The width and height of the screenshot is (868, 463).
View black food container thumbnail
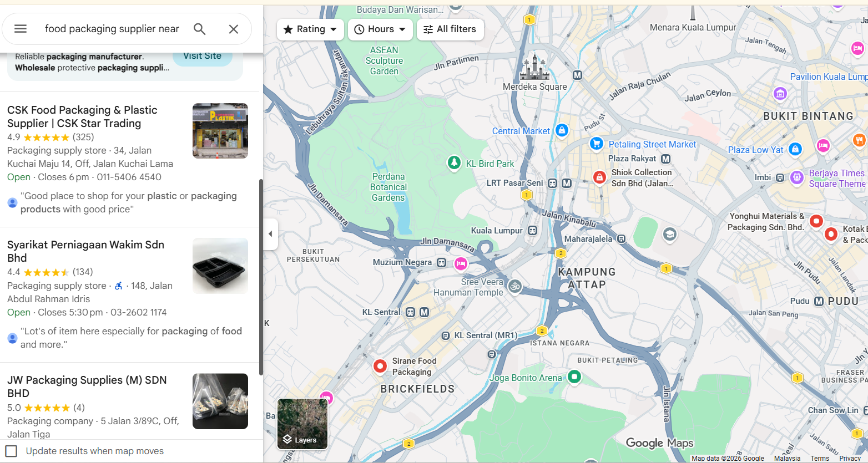(220, 266)
